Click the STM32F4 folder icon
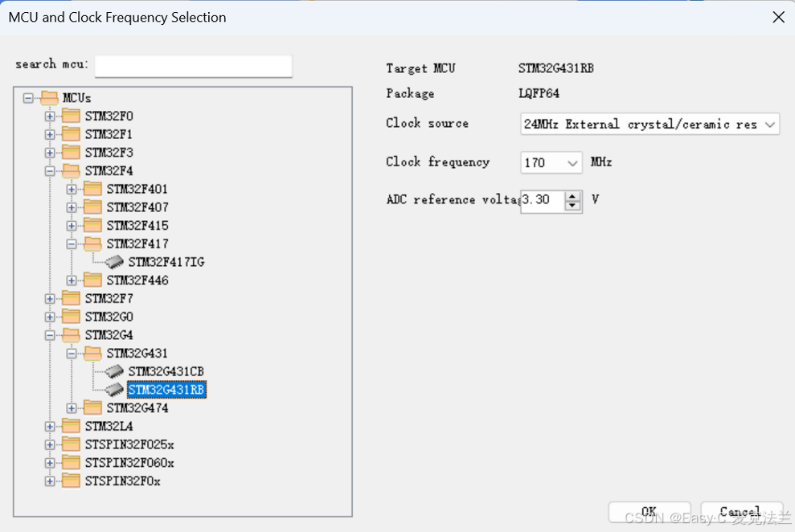Screen dimensions: 795x532 [69, 170]
